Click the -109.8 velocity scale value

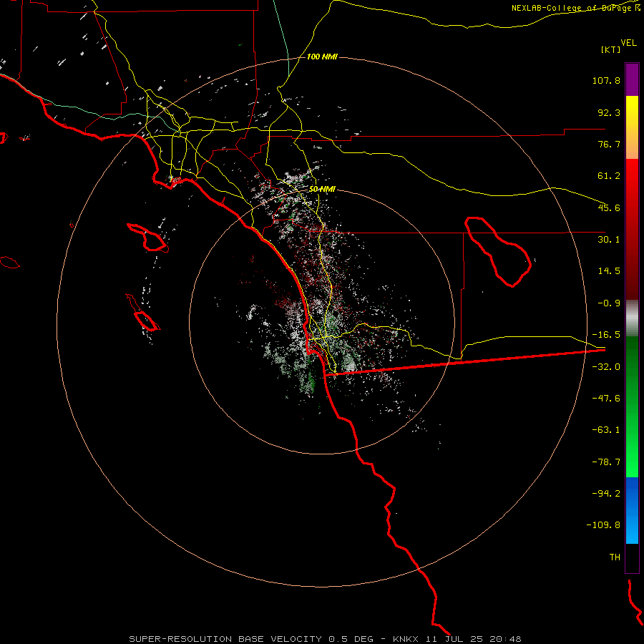tap(603, 525)
